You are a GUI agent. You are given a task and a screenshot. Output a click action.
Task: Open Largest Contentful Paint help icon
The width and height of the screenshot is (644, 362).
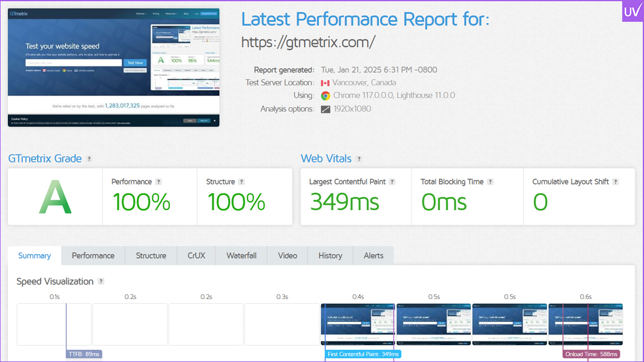point(392,182)
